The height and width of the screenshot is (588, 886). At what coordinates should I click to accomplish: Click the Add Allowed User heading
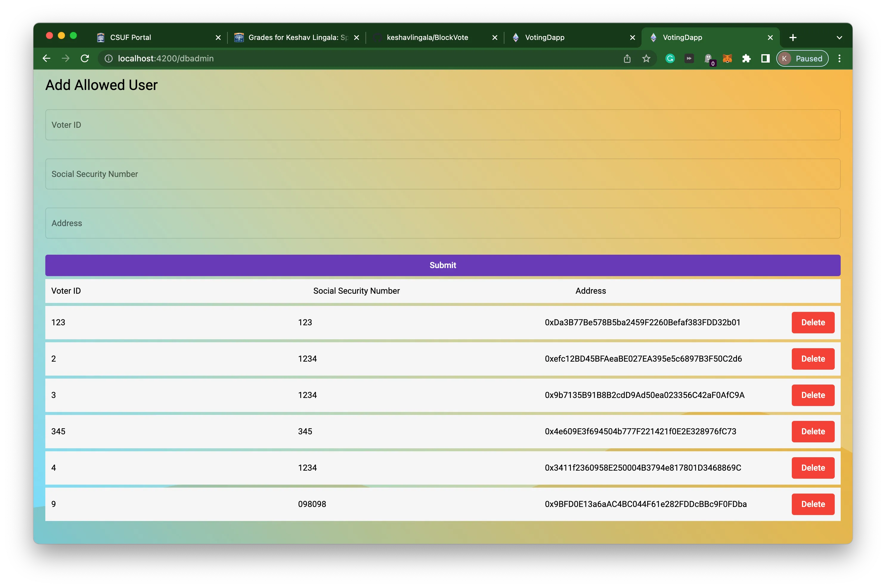pyautogui.click(x=101, y=85)
